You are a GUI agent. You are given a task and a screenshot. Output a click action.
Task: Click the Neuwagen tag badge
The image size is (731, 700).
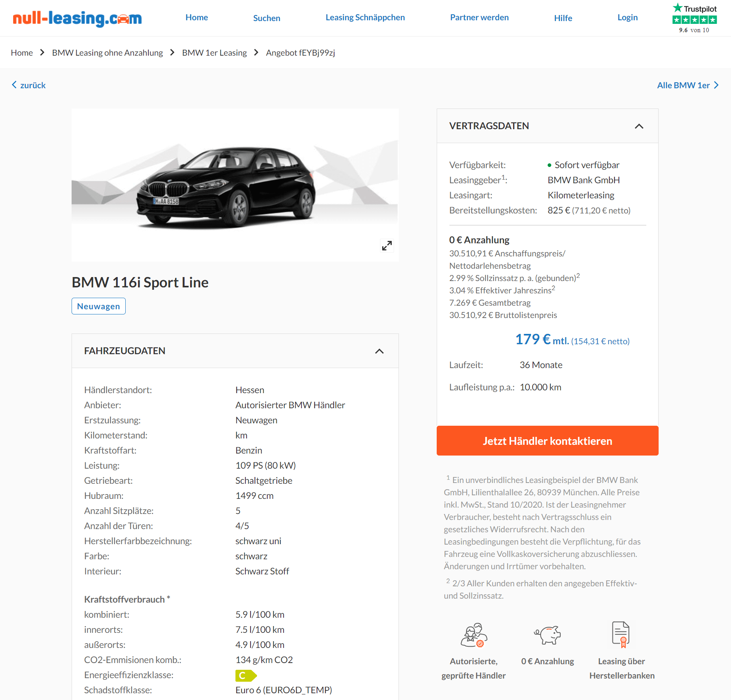(x=99, y=306)
